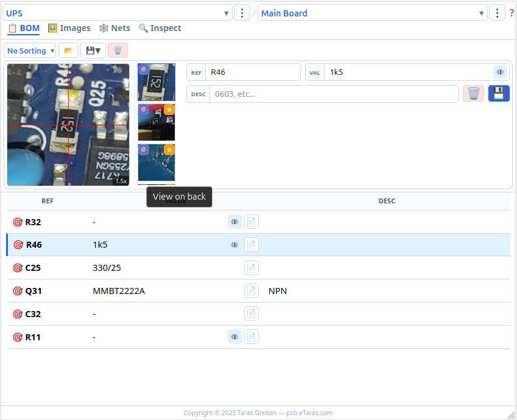This screenshot has width=517, height=420.
Task: Switch to the Inspect tab
Action: [x=160, y=28]
